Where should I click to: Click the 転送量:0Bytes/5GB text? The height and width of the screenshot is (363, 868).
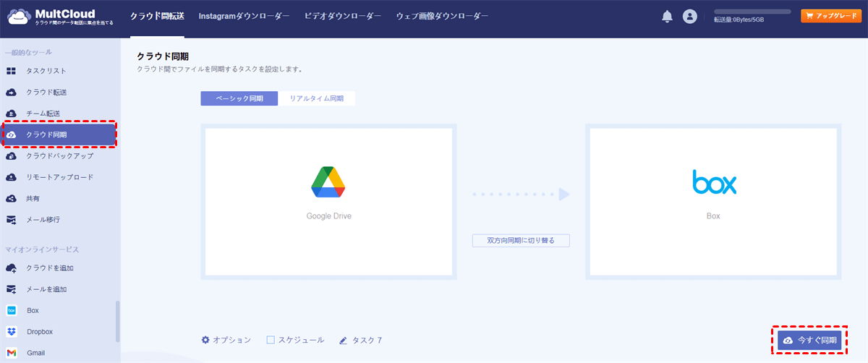(739, 20)
